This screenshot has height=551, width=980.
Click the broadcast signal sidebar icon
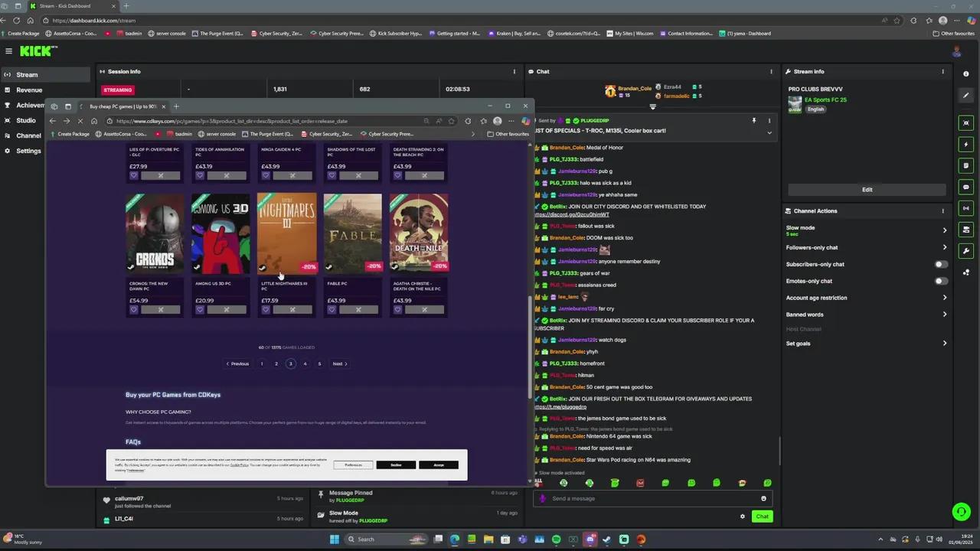click(x=965, y=208)
